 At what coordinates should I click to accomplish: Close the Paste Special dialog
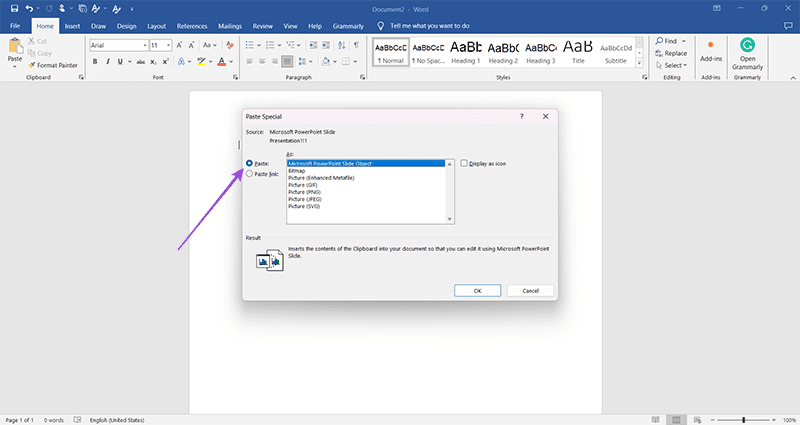[545, 116]
